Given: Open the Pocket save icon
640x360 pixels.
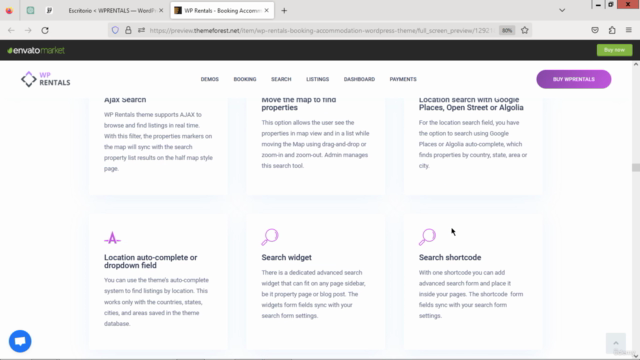Looking at the screenshot, I should point(595,30).
